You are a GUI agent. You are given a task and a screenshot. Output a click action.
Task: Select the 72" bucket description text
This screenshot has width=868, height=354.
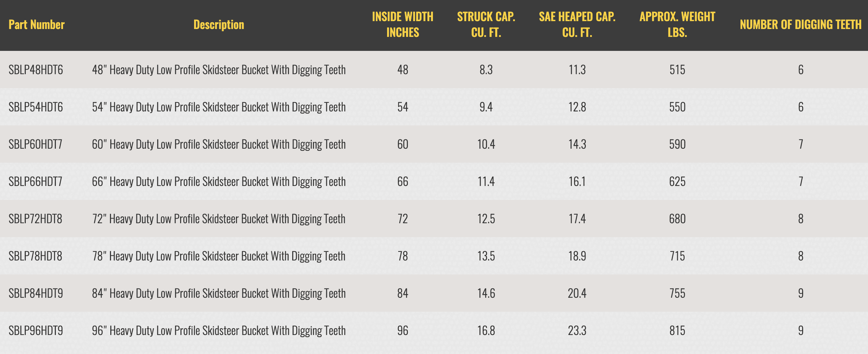tap(219, 219)
